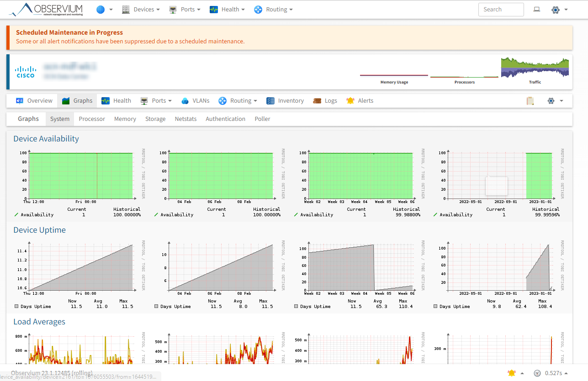Image resolution: width=588 pixels, height=381 pixels.
Task: Click the Graphs label in the section bar
Action: pos(28,119)
